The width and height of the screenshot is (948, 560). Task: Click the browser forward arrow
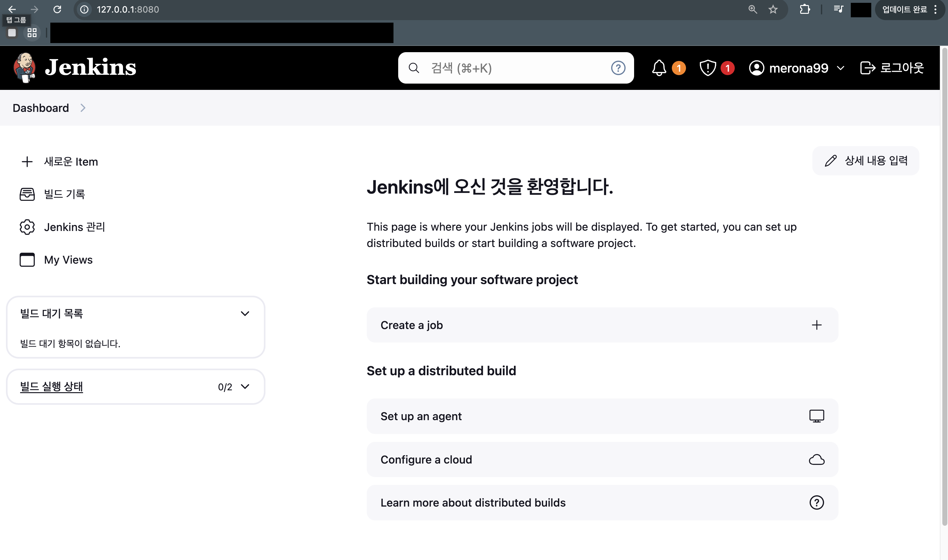[x=34, y=9]
